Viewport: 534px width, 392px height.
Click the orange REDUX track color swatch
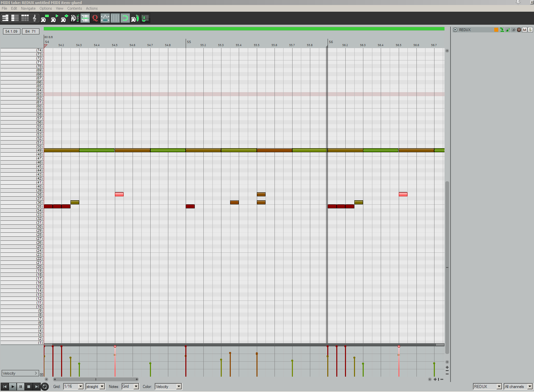click(496, 30)
